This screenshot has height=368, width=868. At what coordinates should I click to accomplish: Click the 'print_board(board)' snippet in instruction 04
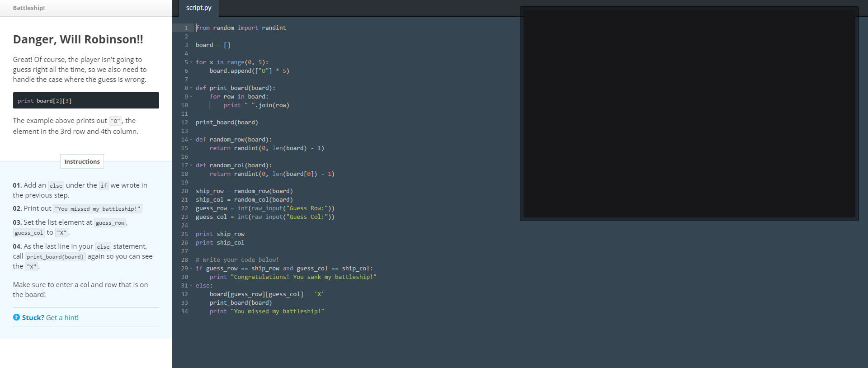tap(55, 257)
